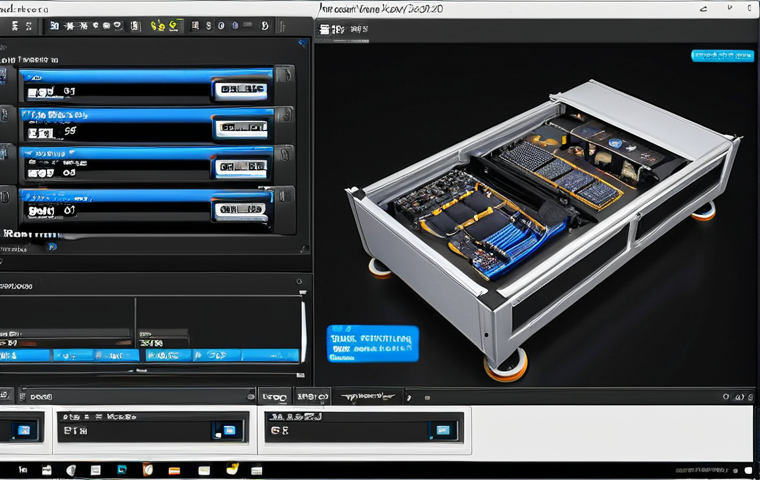Screen dimensions: 760x480
Task: Click the yellow-green pin icon in top toolbar
Action: pos(174,26)
